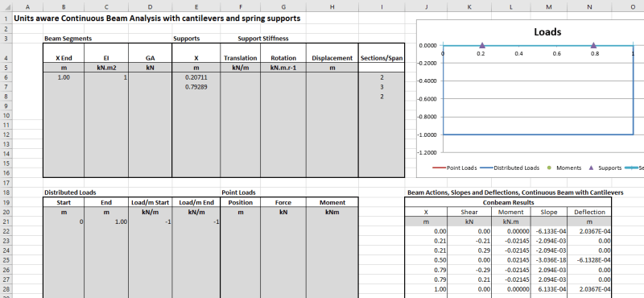Viewport: 644px width, 298px height.
Task: Click the 'Shear' results column header
Action: click(x=469, y=212)
